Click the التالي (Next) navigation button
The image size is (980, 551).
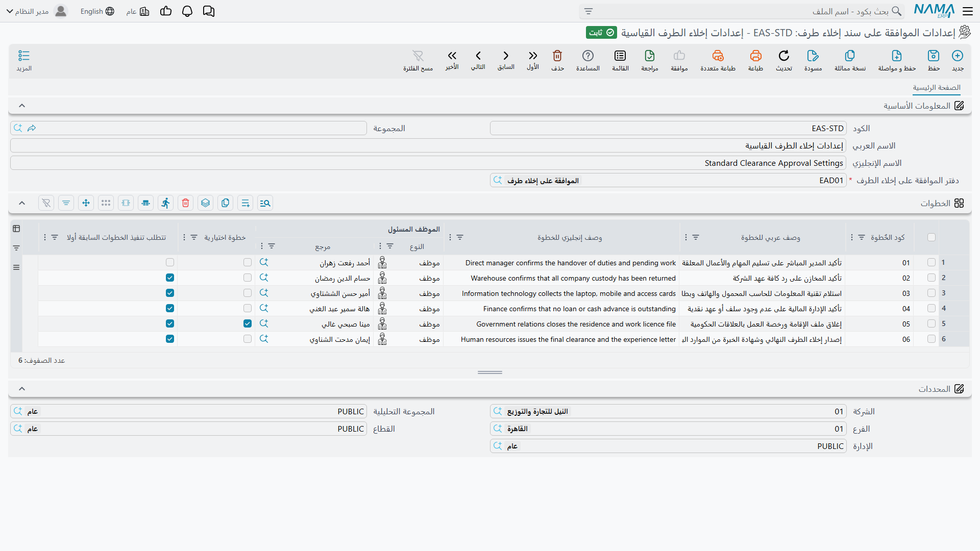(478, 60)
